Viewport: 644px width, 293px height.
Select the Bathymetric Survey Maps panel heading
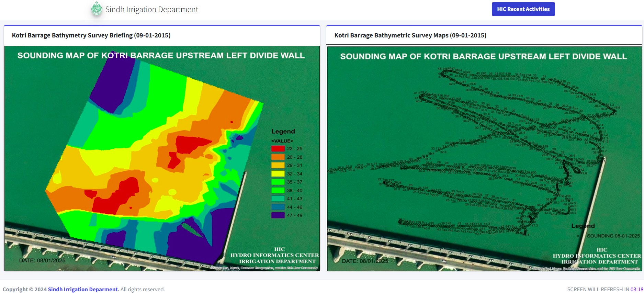(x=410, y=35)
